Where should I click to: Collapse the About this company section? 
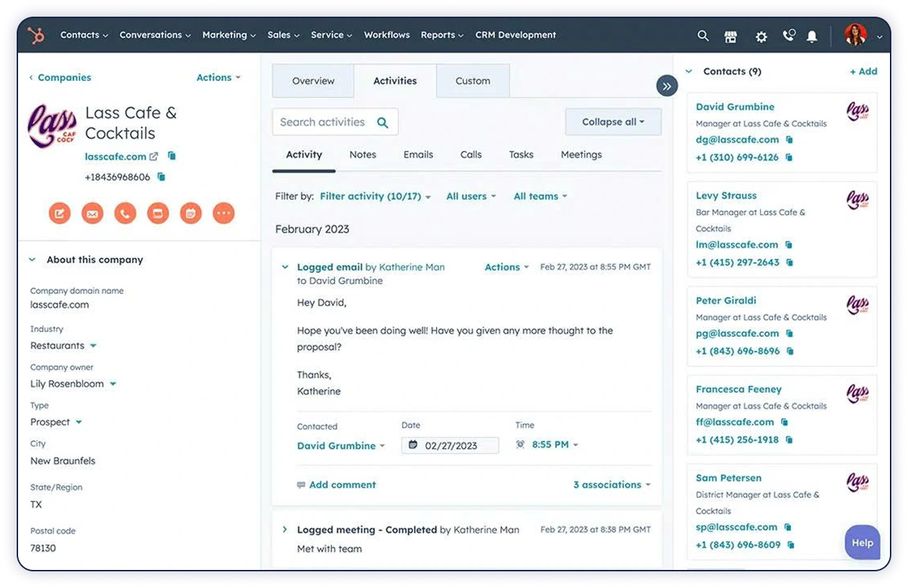32,260
